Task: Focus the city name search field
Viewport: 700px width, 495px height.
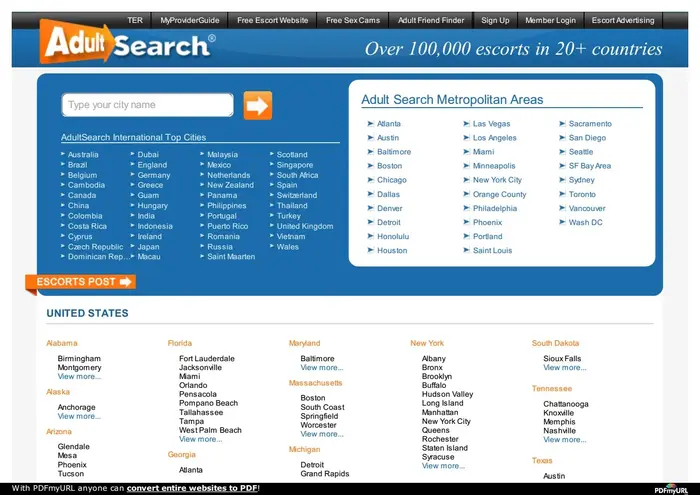Action: coord(148,105)
